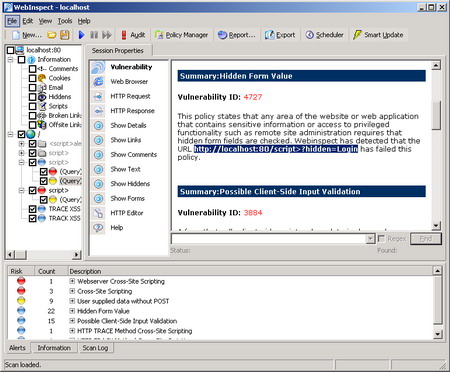This screenshot has width=450, height=372.
Task: Select the TRACK XSS tree item
Action: (x=65, y=218)
